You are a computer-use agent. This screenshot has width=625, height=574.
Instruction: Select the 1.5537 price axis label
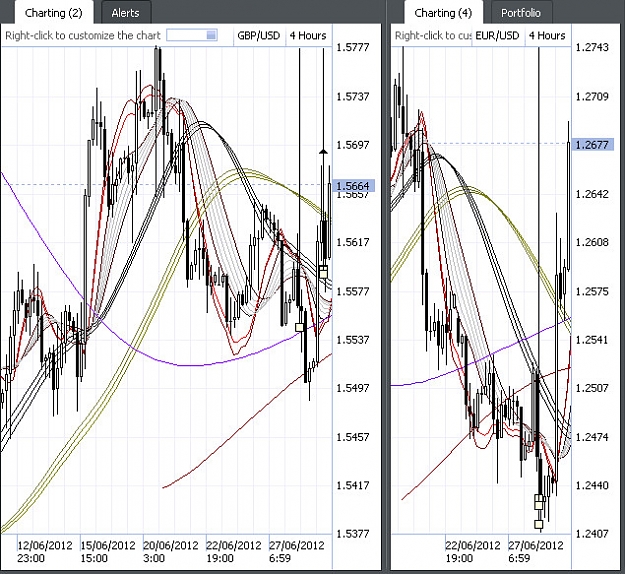point(353,340)
